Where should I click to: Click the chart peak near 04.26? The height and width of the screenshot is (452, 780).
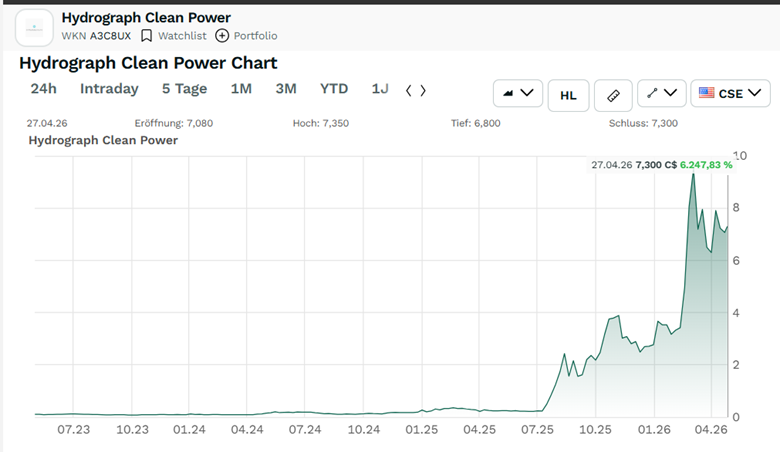click(693, 175)
